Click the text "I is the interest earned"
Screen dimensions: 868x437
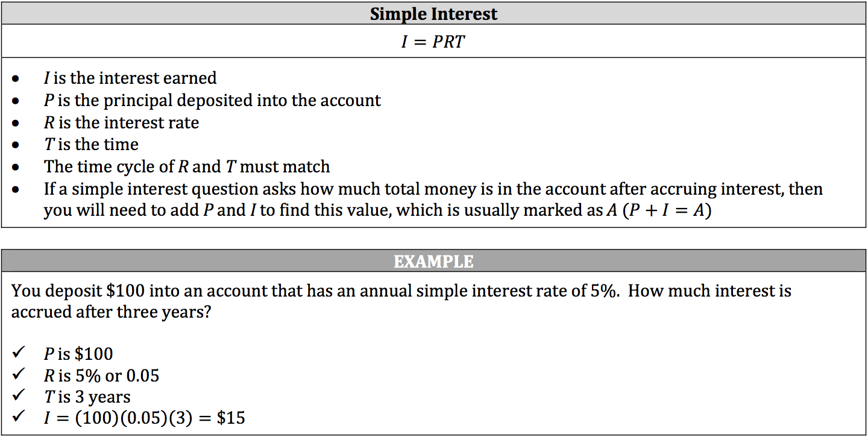[x=130, y=78]
